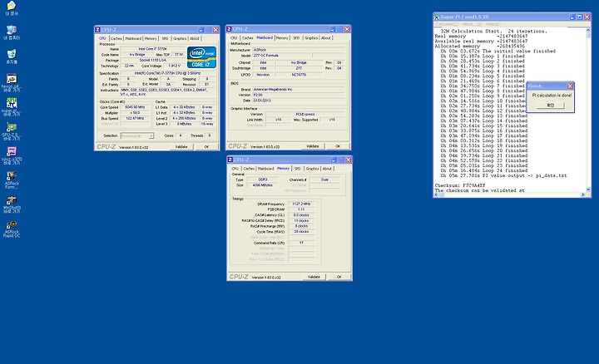Open the About menu in Super PI
Screen dimensions: 599x364
(473, 24)
